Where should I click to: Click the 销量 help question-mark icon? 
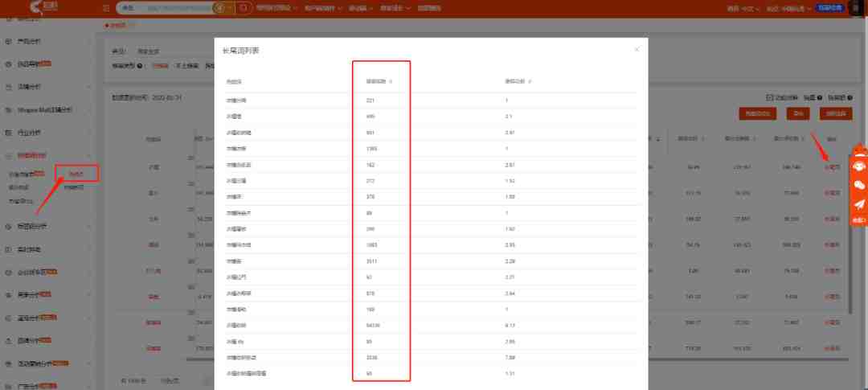(819, 97)
